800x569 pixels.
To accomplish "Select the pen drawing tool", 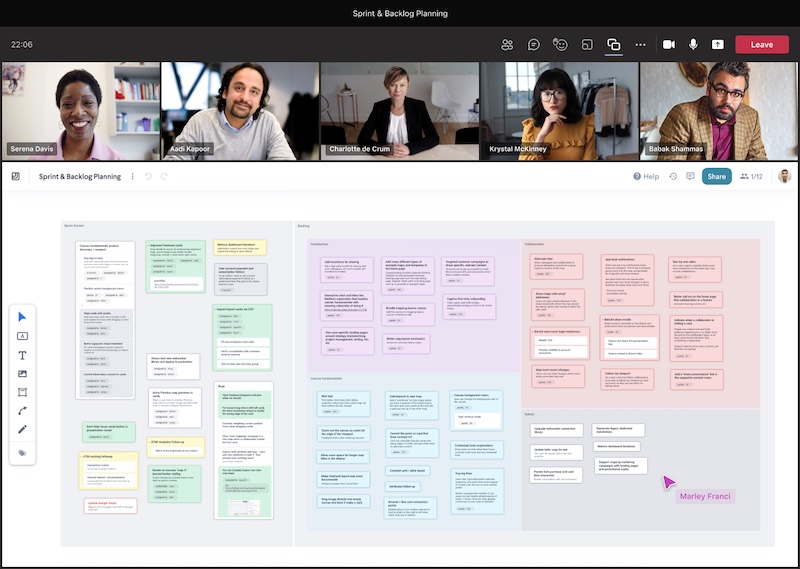I will 22,430.
